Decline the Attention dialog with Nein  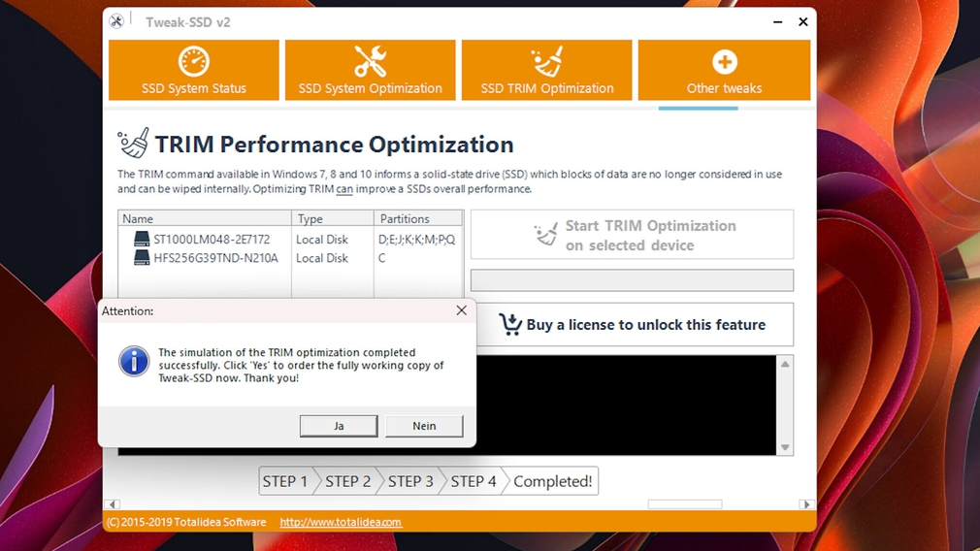(x=424, y=426)
